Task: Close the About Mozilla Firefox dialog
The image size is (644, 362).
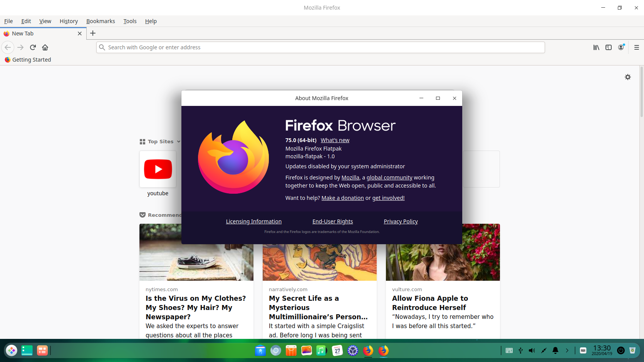Action: tap(454, 98)
